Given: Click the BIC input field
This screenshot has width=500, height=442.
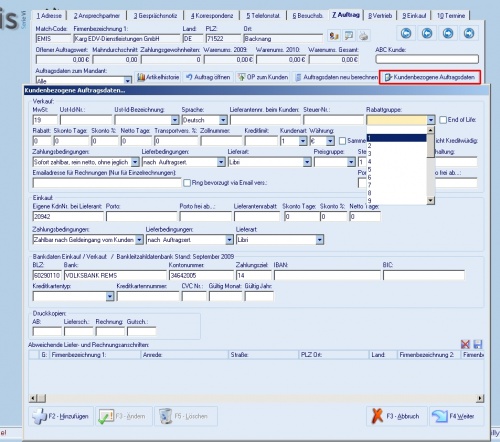Looking at the screenshot, I should [424, 275].
